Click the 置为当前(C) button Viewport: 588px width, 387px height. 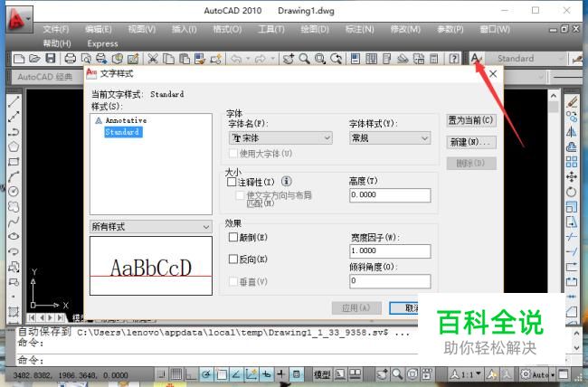(x=471, y=120)
